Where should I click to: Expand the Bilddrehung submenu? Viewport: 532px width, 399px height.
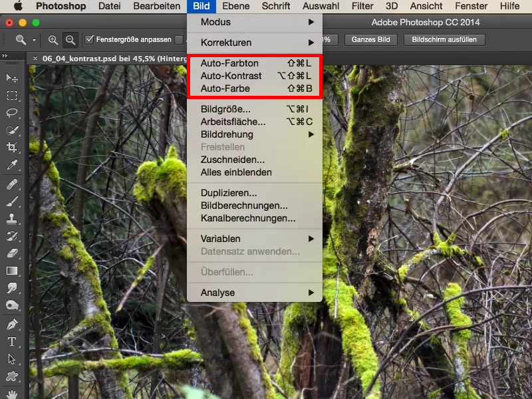tap(255, 134)
